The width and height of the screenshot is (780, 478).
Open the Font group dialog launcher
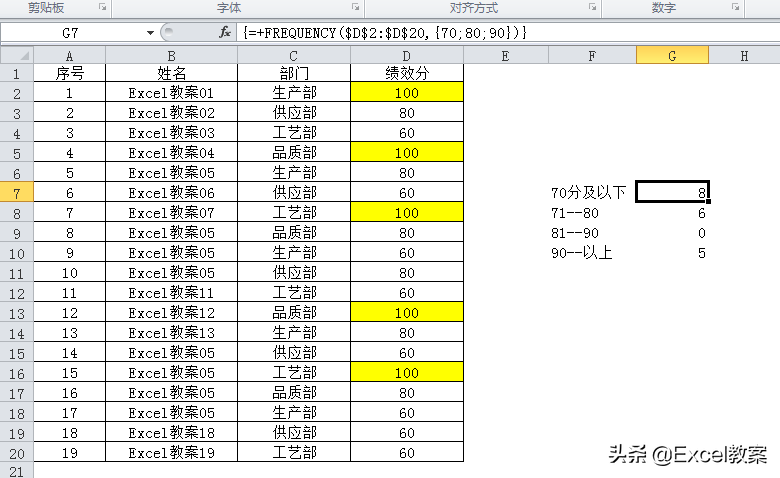tap(355, 7)
